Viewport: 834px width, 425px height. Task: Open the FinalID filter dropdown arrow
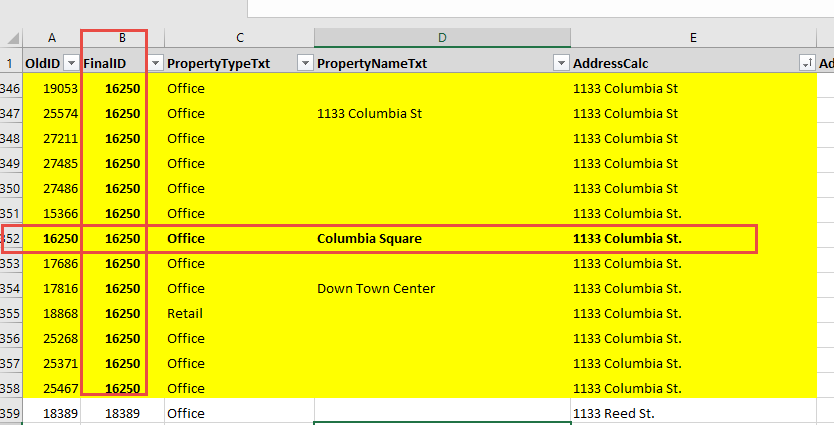(x=156, y=63)
